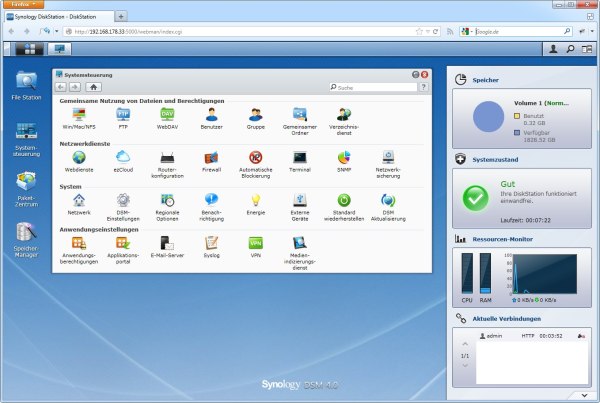Select the Synology DiskStation browser tab

(x=59, y=17)
